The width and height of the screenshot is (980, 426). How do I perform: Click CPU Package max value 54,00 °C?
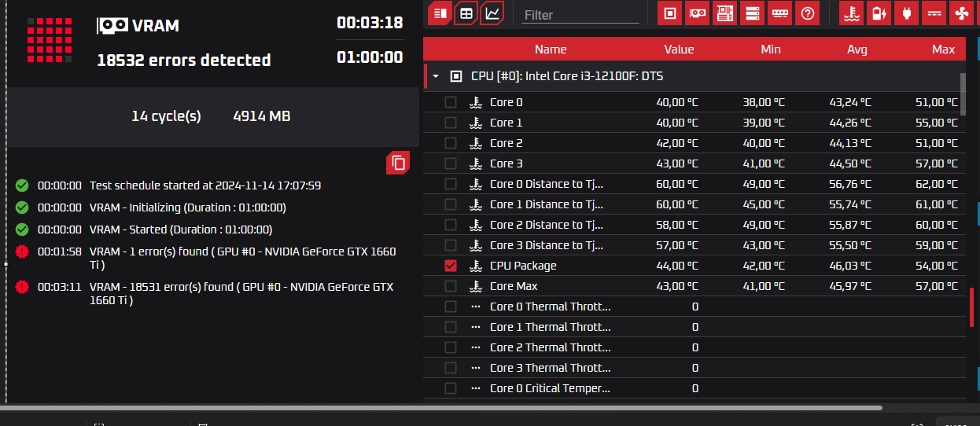point(936,266)
